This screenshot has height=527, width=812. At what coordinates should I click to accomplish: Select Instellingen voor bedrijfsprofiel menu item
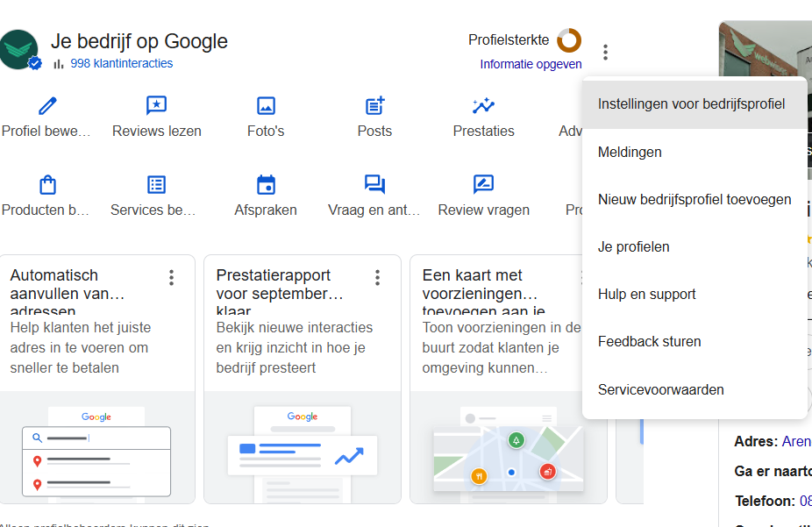coord(691,104)
